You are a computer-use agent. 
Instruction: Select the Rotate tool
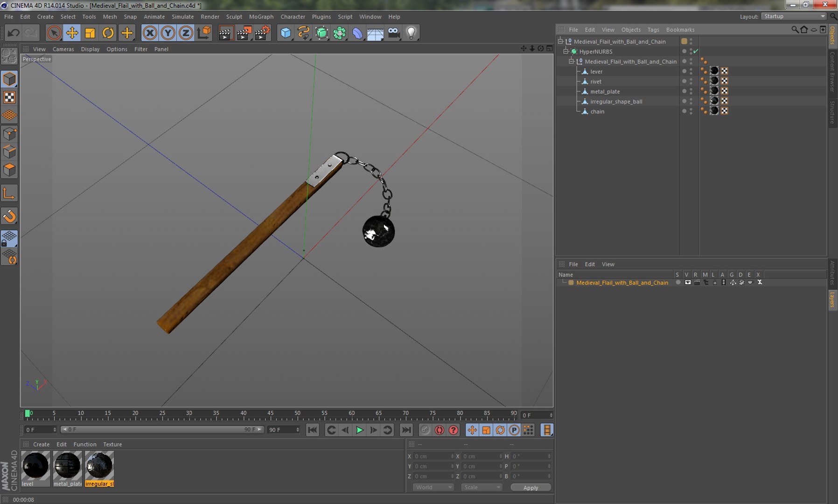click(108, 33)
